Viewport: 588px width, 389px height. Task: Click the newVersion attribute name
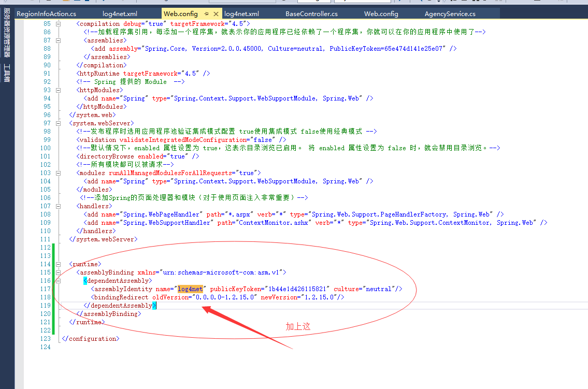(279, 297)
